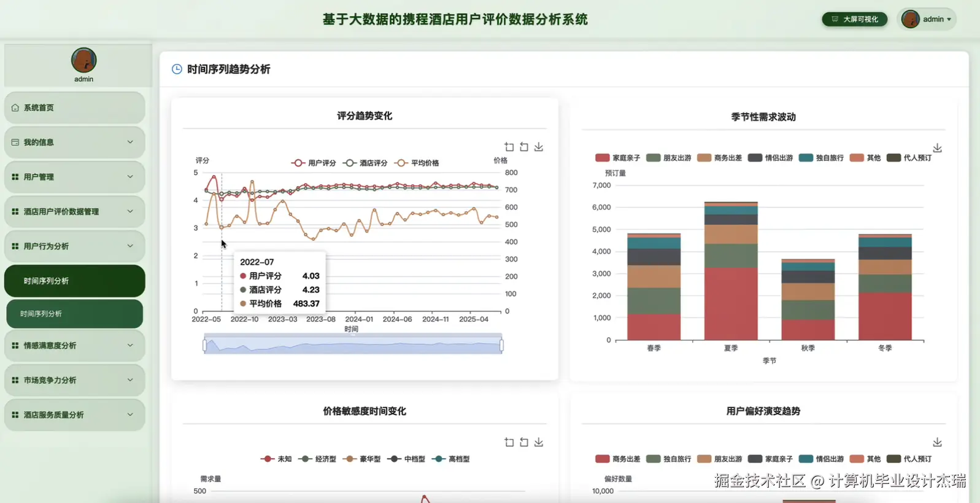Click the grid icon next to 情感满意度分析
The width and height of the screenshot is (980, 503).
tap(15, 346)
